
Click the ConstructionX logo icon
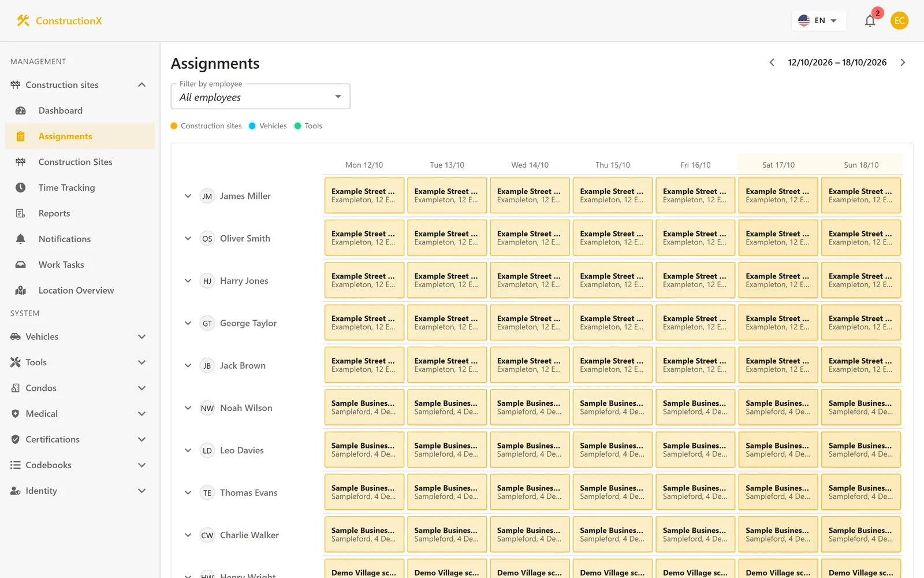(23, 21)
